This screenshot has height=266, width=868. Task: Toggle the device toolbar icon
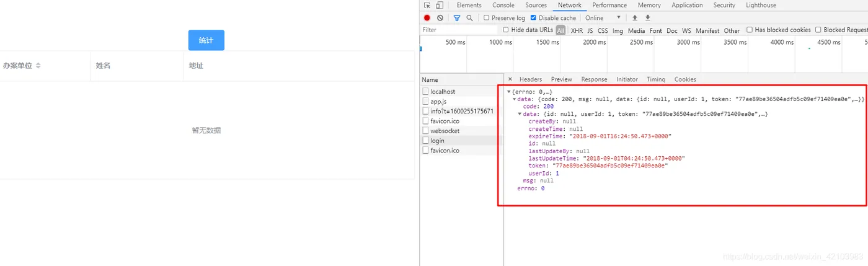click(x=440, y=5)
